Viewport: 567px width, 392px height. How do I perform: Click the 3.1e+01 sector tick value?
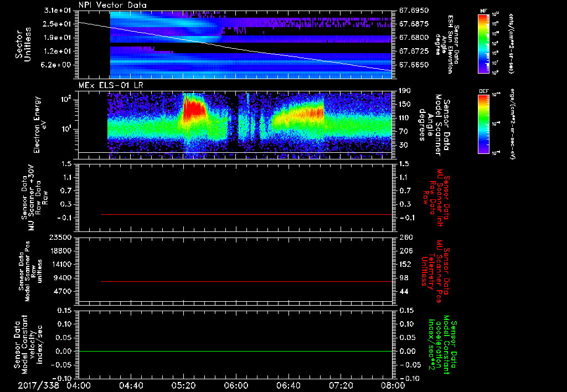click(58, 10)
